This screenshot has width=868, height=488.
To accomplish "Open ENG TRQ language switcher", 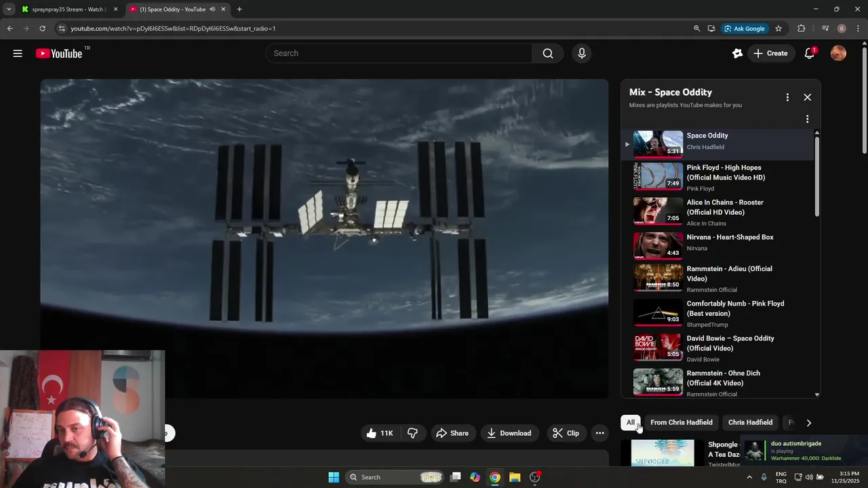I will pos(781,477).
